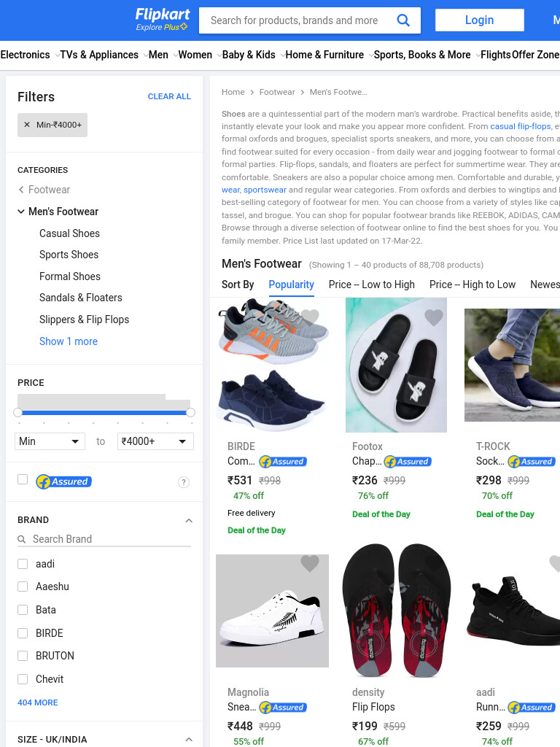Select Slippers & Flip Flops category
This screenshot has width=560, height=747.
coord(84,320)
